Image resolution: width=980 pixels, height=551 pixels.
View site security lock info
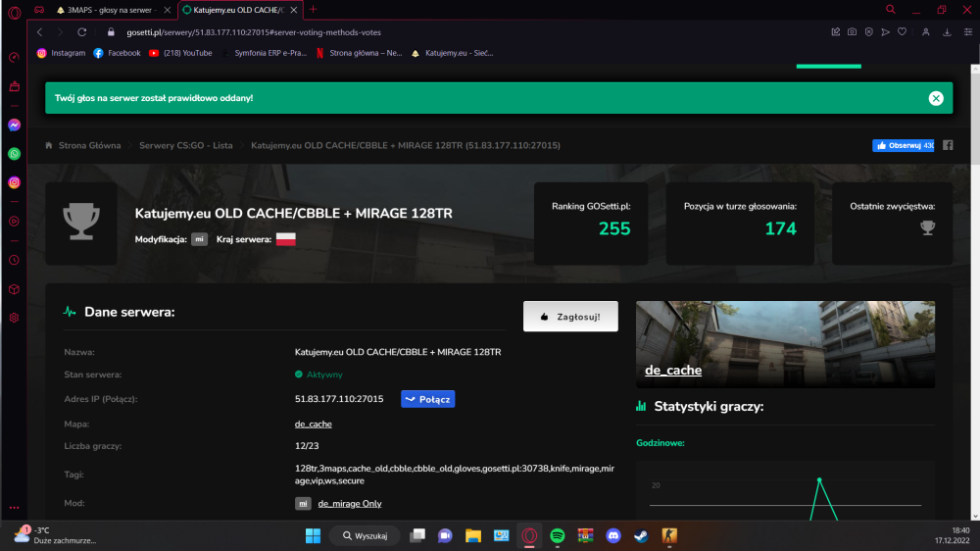(x=112, y=32)
